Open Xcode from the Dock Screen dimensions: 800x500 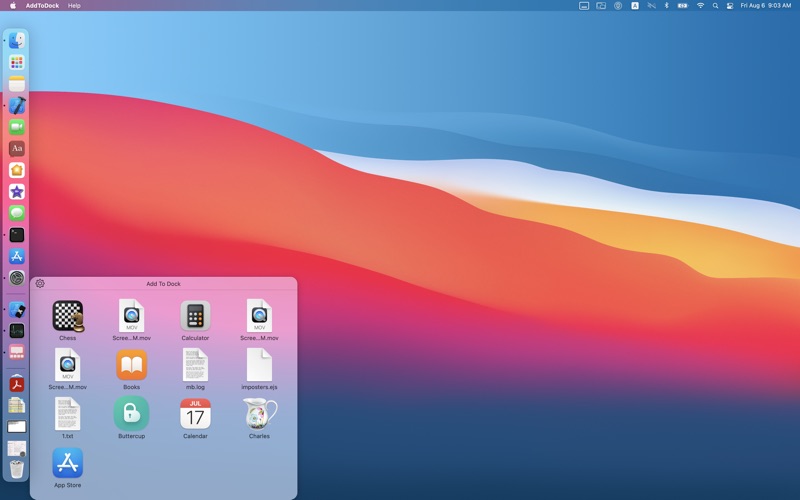(x=17, y=105)
